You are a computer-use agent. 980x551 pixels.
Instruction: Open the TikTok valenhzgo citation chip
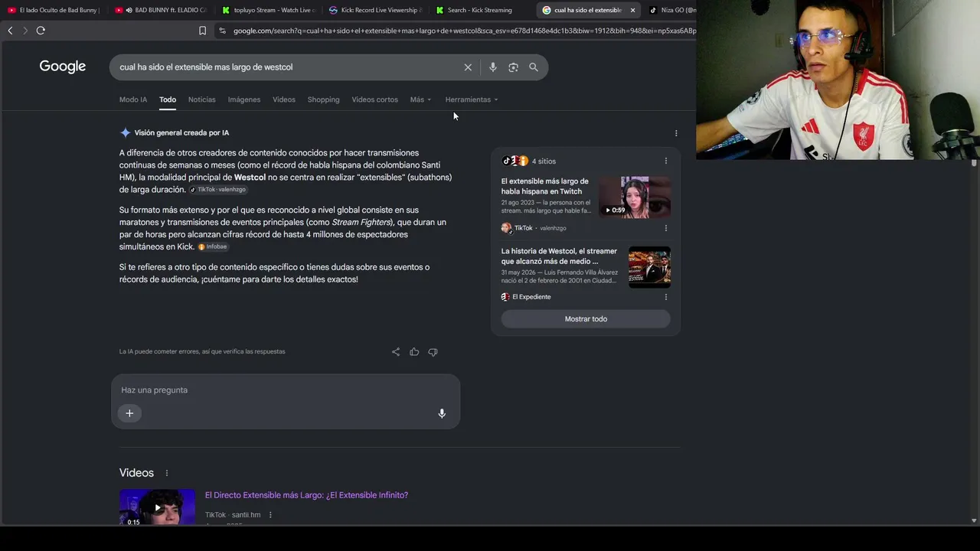[218, 190]
